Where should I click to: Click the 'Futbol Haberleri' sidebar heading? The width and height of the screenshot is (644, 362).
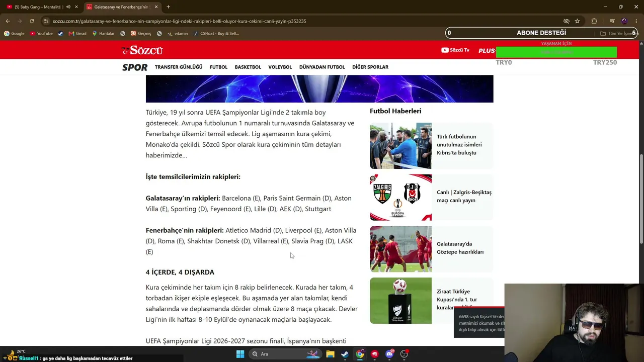click(395, 111)
